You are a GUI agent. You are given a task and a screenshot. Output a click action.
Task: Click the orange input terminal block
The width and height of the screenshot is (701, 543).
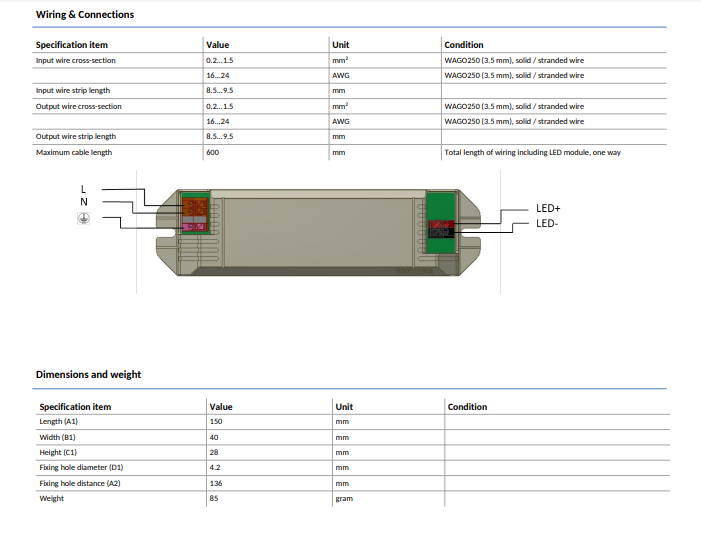pyautogui.click(x=196, y=211)
